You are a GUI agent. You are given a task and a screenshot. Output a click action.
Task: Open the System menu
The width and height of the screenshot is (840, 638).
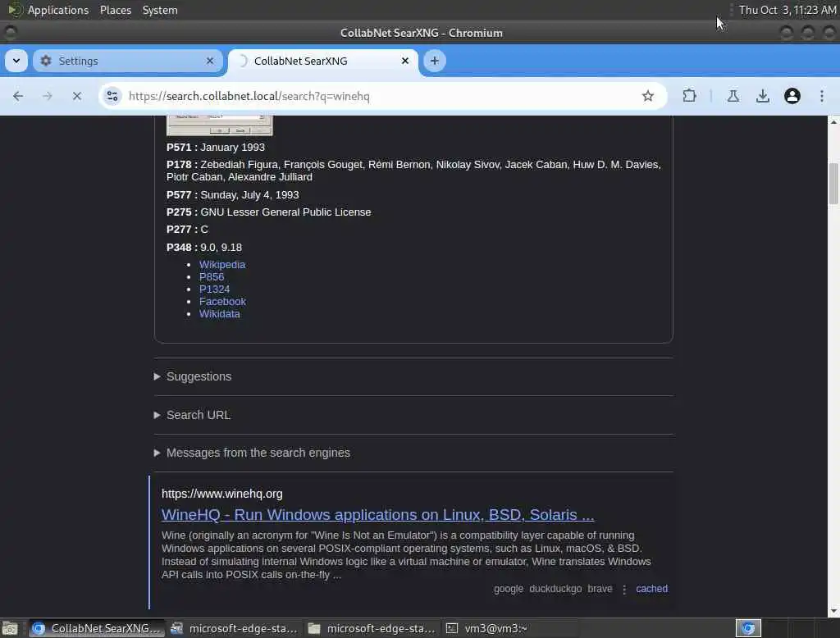point(160,10)
